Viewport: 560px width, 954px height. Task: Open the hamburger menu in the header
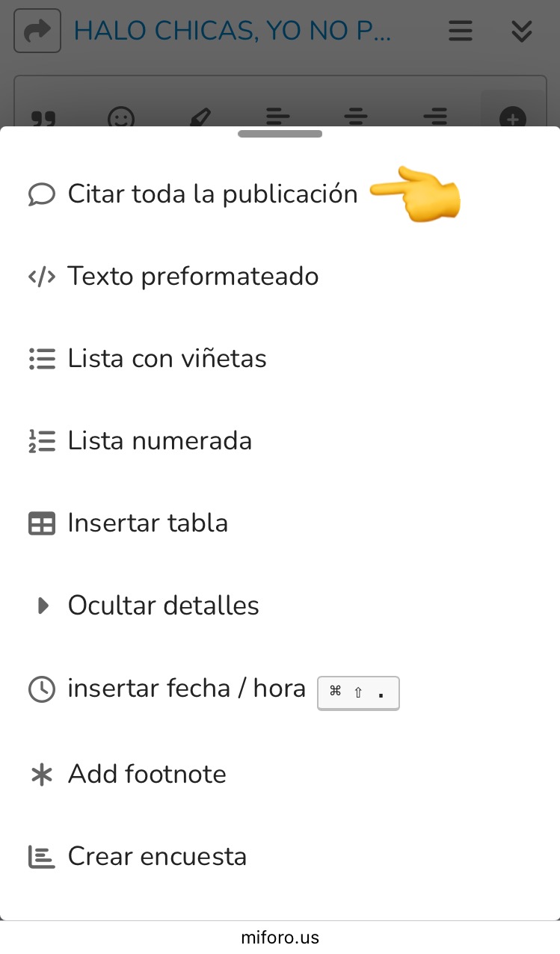[460, 31]
